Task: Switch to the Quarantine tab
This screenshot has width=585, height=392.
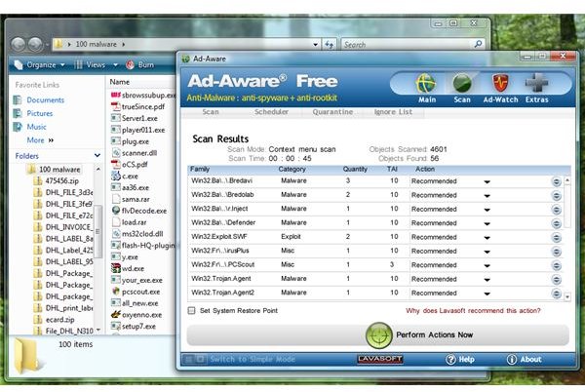Action: pos(332,112)
